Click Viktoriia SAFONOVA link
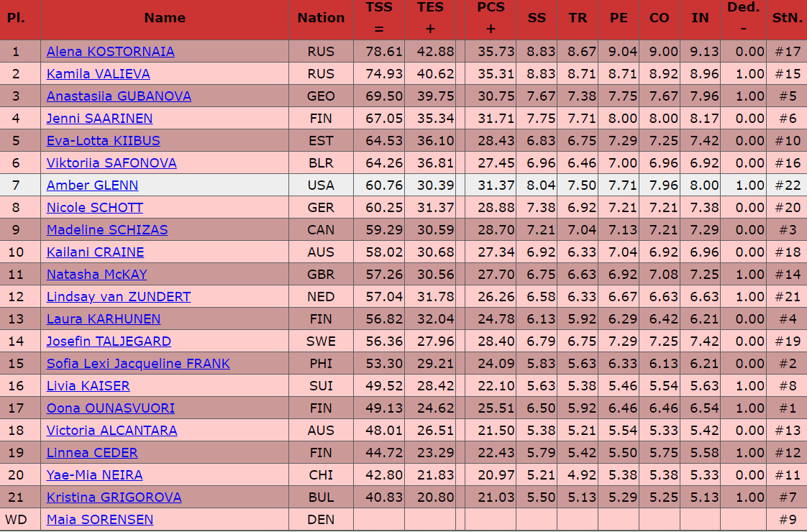Viewport: 807px width, 532px height. [111, 163]
